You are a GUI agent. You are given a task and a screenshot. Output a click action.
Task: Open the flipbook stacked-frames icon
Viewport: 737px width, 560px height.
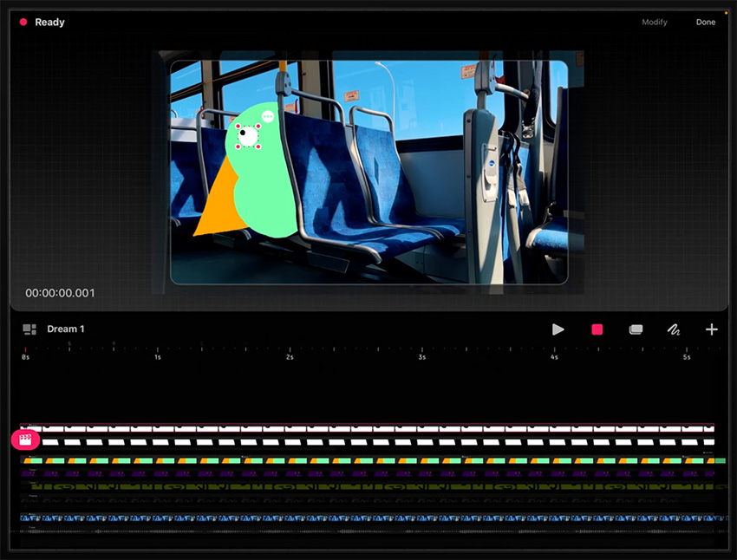[636, 329]
